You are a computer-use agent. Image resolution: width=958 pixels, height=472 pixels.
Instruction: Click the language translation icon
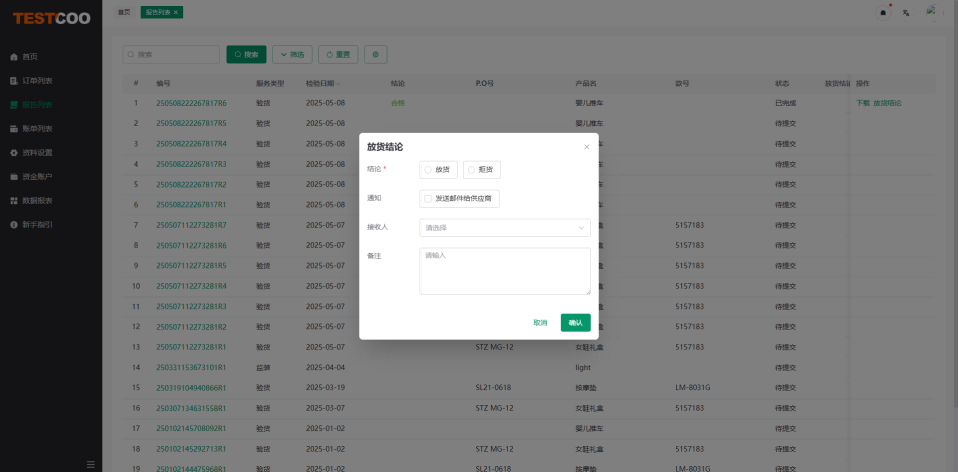pyautogui.click(x=906, y=12)
